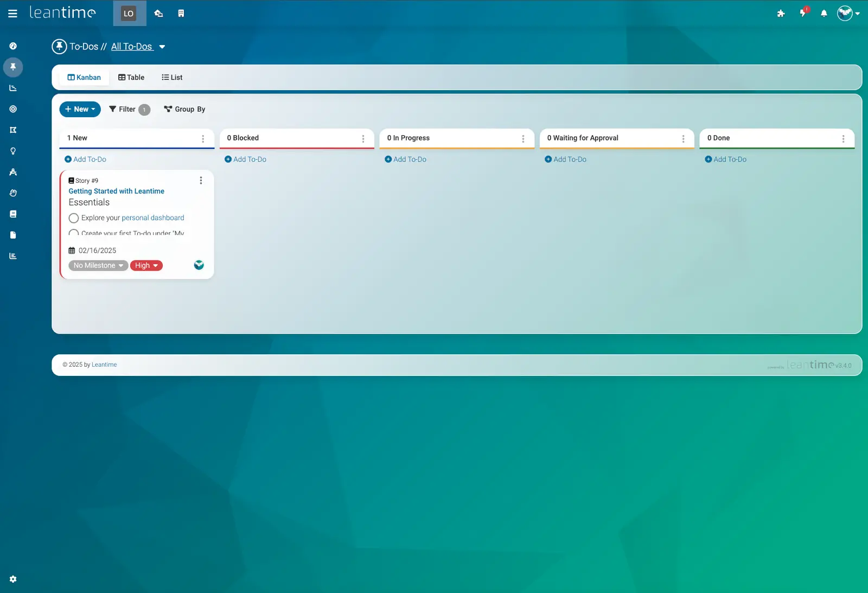Open the Retrospectives hand icon in sidebar
Viewport: 868px width, 593px height.
point(13,193)
